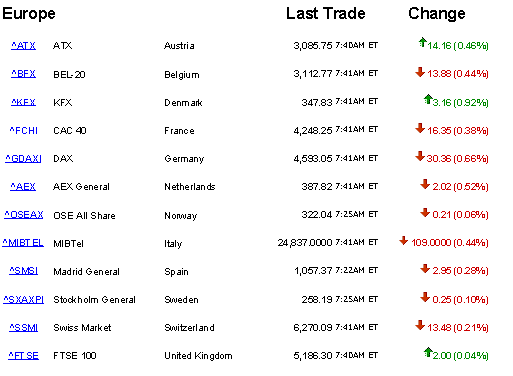The image size is (513, 376).
Task: Open the ^SSMI ticker link
Action: [x=23, y=328]
